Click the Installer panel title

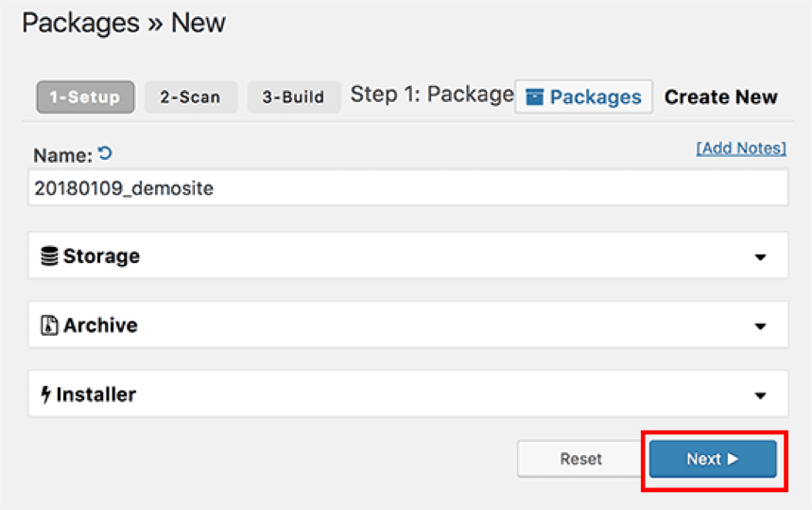(95, 395)
